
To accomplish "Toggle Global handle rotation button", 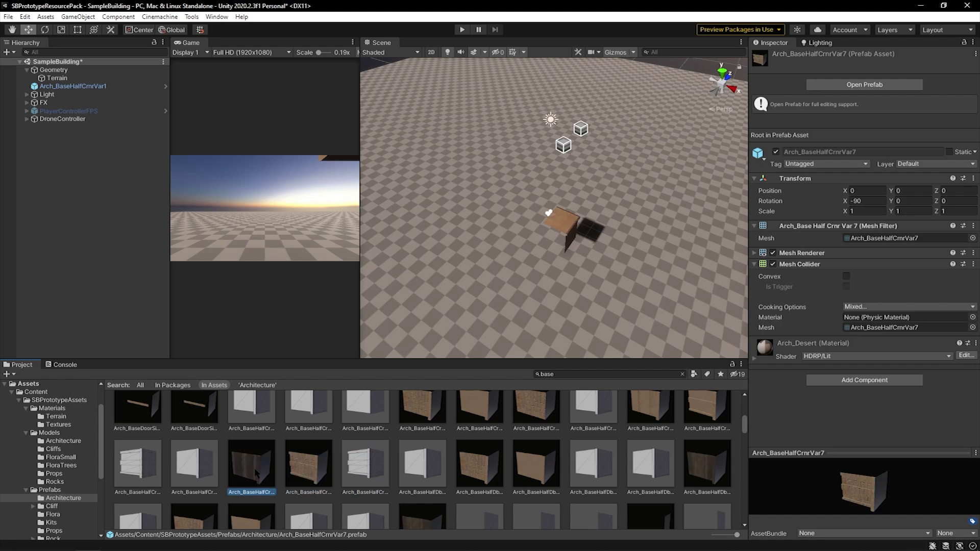I will 171,30.
